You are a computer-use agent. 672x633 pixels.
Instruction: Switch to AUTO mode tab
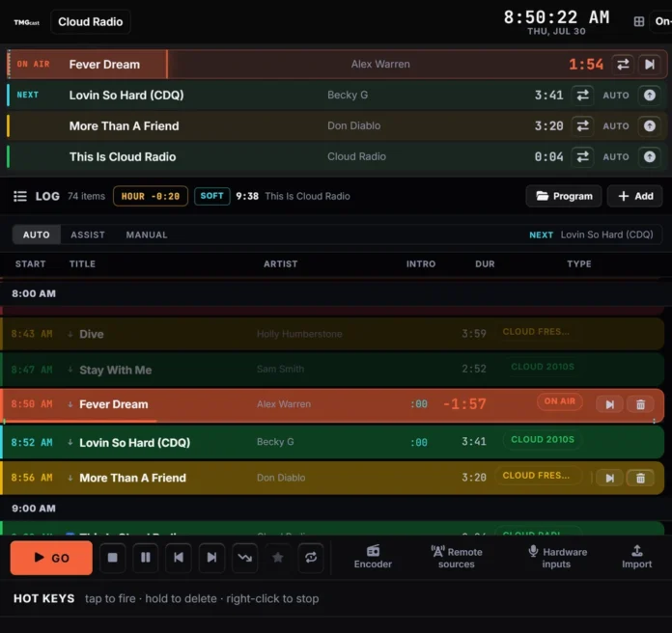(x=37, y=234)
